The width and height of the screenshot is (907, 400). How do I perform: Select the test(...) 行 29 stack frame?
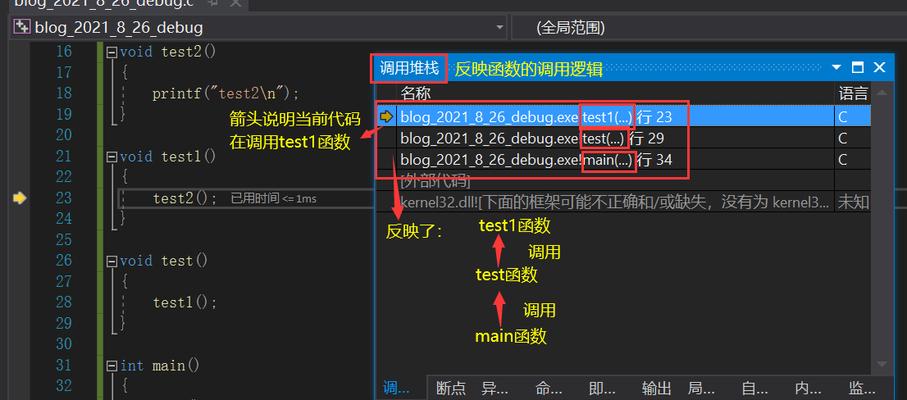(x=624, y=139)
